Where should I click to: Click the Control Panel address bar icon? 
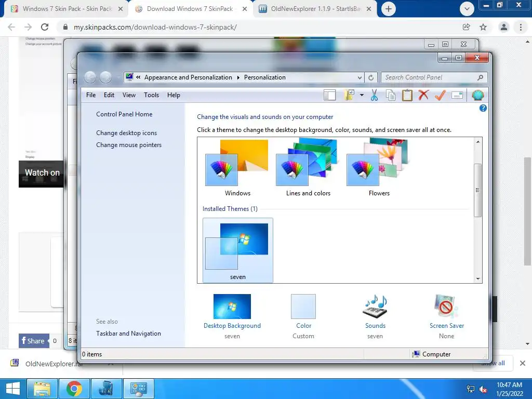129,77
